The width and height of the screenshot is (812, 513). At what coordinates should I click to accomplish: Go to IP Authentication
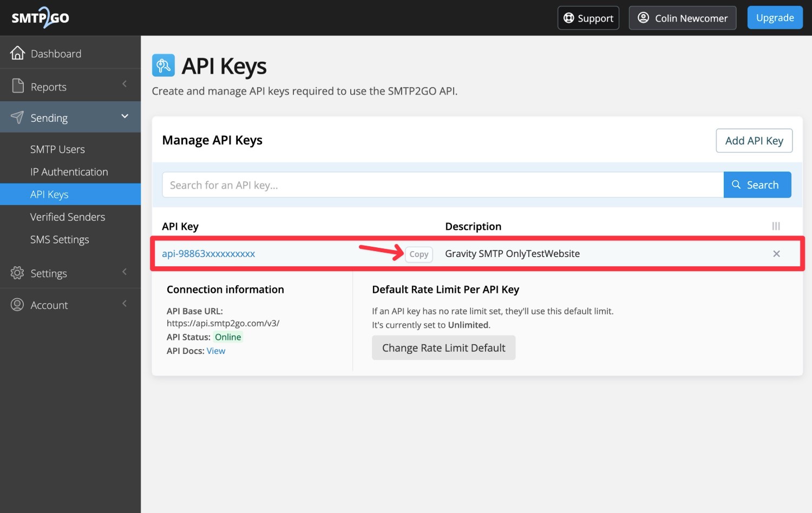[x=70, y=172]
